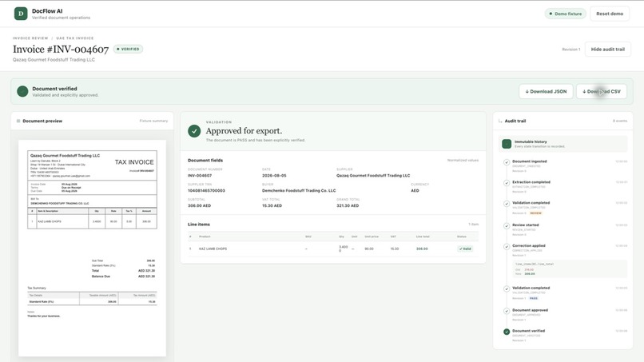Click the green Document verified circle icon

coord(22,91)
